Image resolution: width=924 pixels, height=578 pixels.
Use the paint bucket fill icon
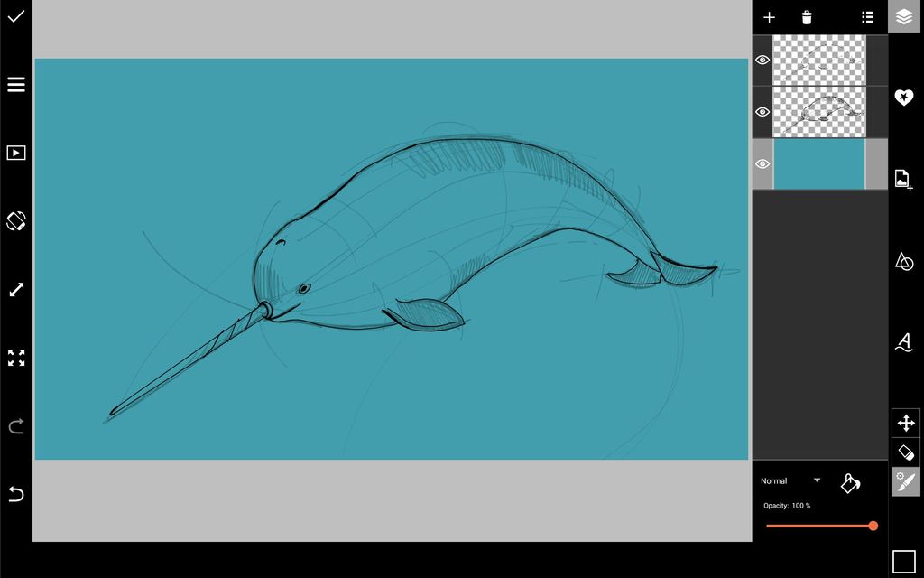[850, 483]
